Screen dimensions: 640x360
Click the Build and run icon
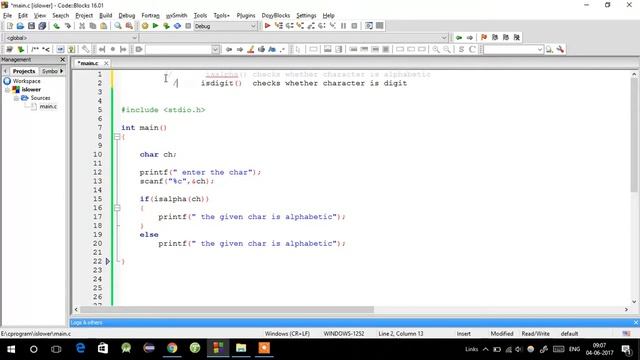click(167, 26)
